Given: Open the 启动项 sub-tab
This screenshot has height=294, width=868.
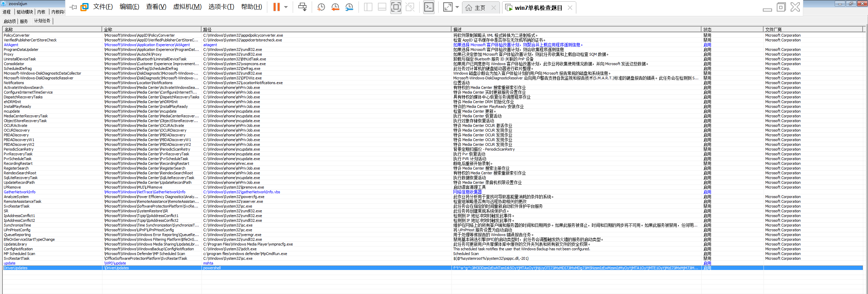Looking at the screenshot, I should 9,21.
